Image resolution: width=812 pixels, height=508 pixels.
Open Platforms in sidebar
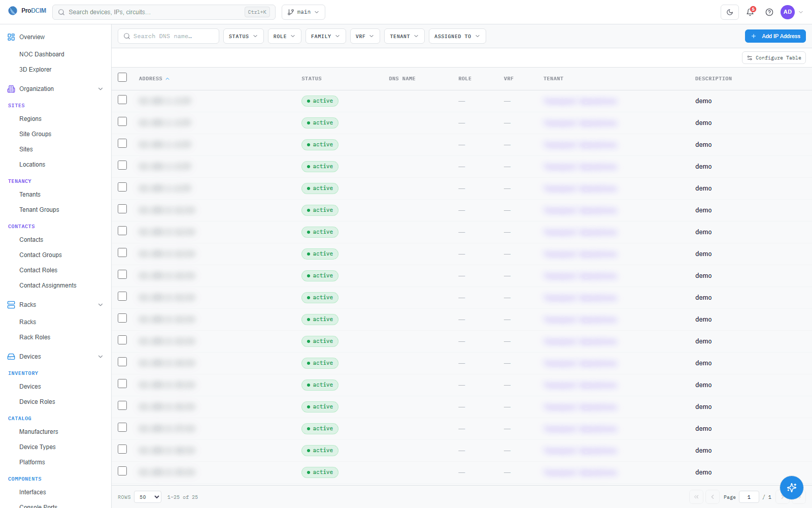point(32,462)
